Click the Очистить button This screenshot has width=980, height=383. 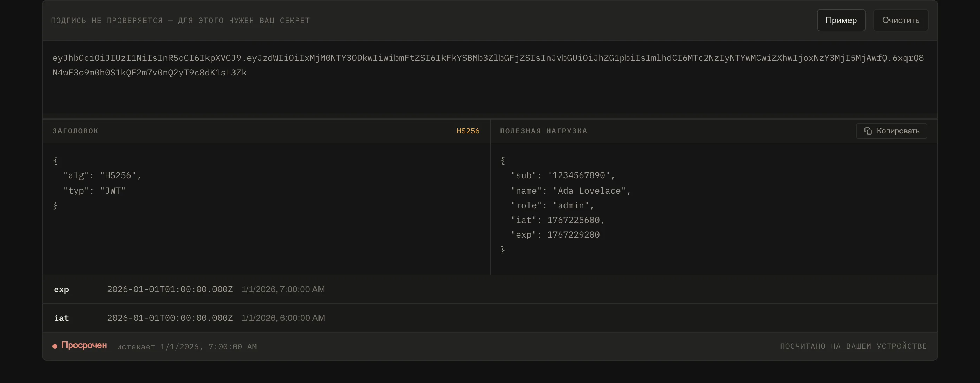pyautogui.click(x=901, y=20)
